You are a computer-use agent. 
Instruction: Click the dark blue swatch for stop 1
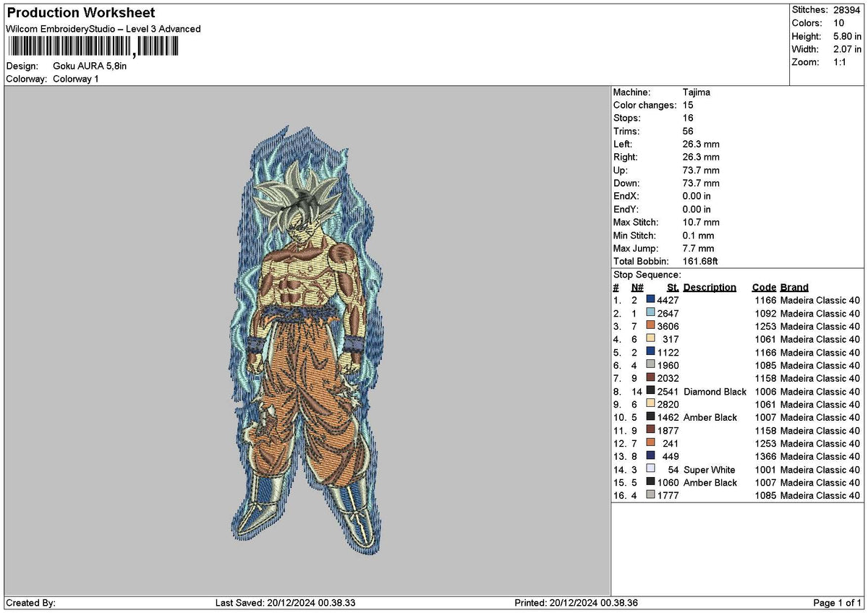[x=651, y=299]
